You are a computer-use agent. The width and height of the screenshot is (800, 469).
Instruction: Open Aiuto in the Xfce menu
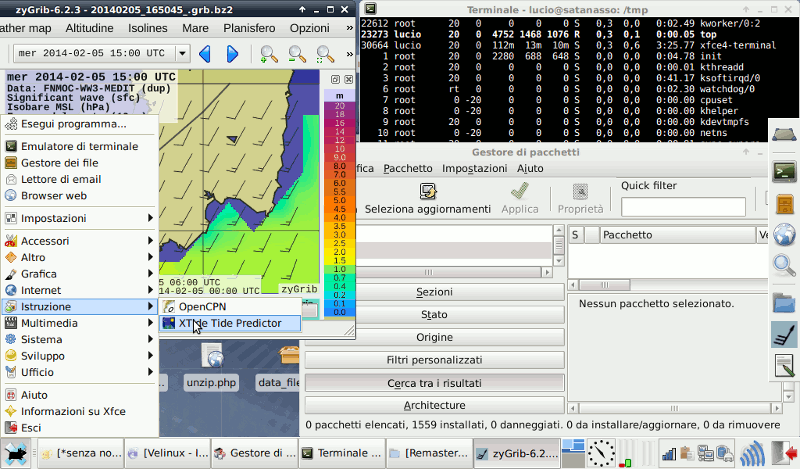79,395
